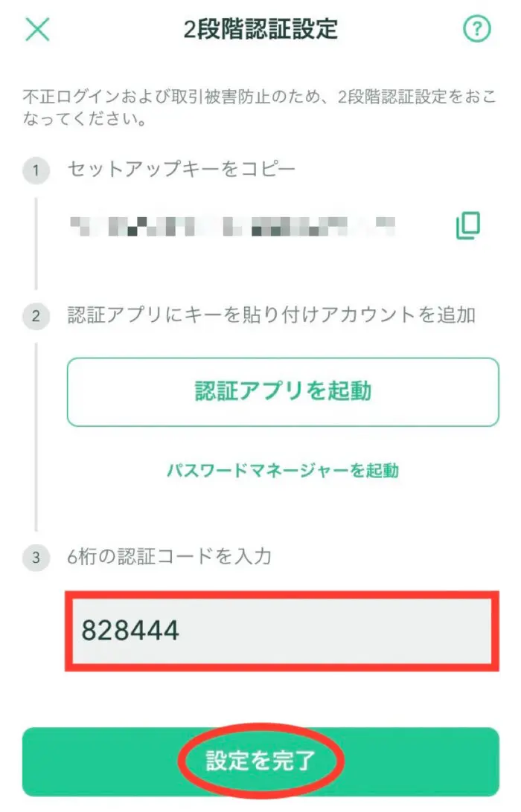The height and width of the screenshot is (812, 521).
Task: Tap the blurred setup key text
Action: pos(233,227)
